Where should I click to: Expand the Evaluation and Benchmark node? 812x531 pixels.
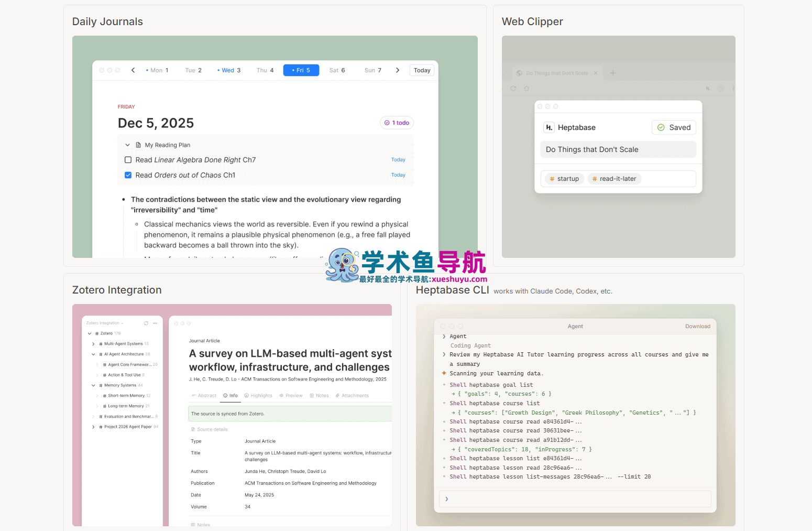[93, 417]
